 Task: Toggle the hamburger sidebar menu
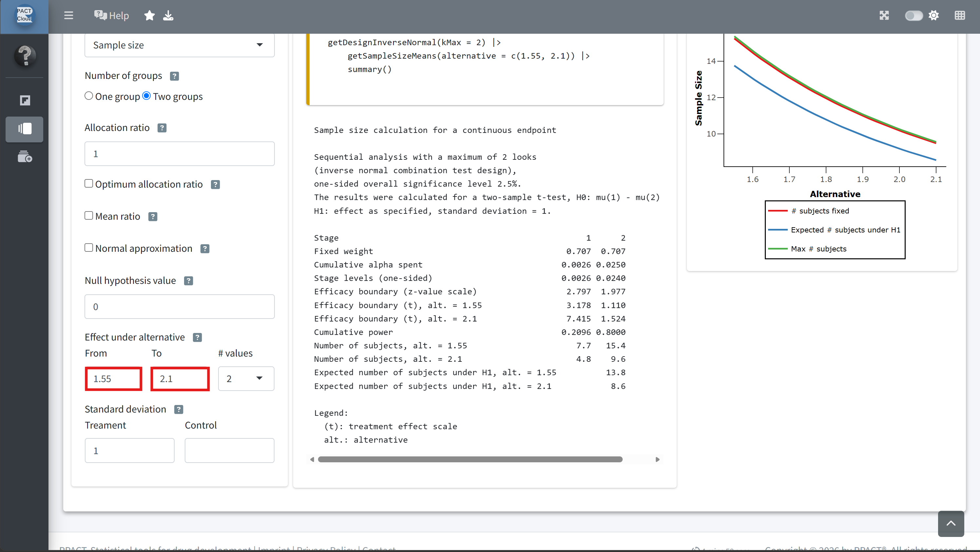click(68, 16)
